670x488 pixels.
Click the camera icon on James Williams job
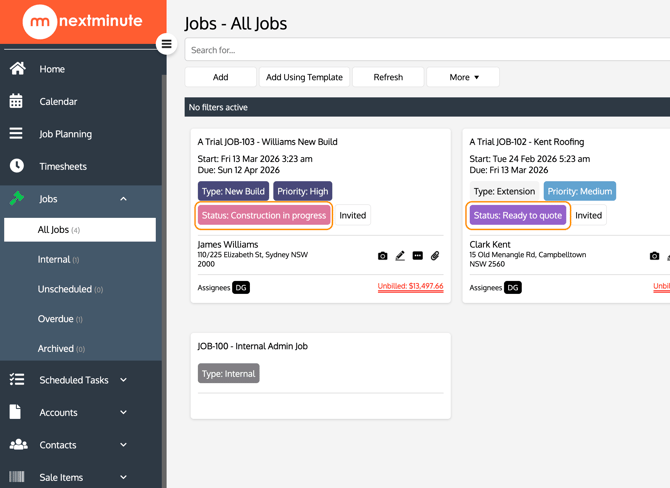[x=382, y=256]
